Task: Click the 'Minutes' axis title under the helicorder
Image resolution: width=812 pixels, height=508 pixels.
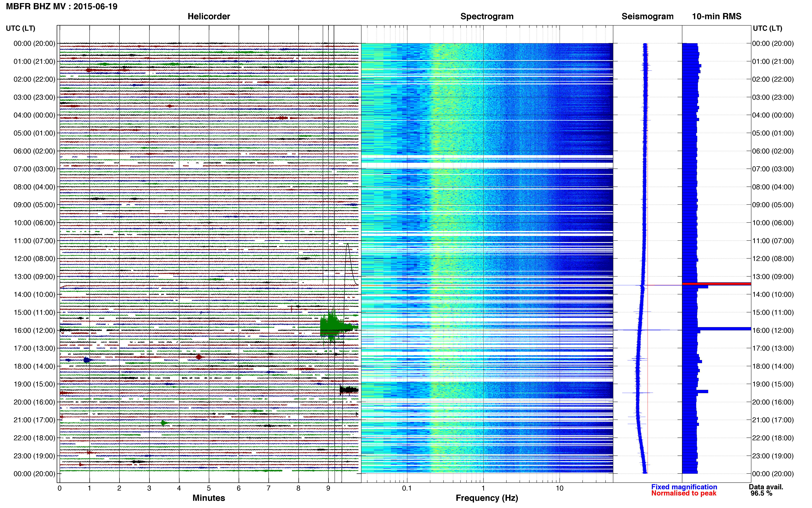Action: click(x=209, y=498)
